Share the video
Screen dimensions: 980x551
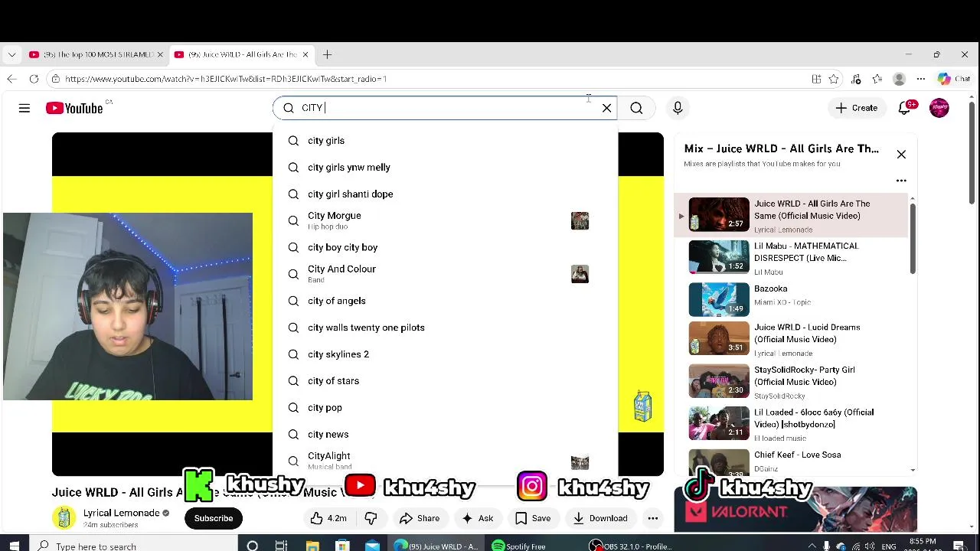pos(420,518)
